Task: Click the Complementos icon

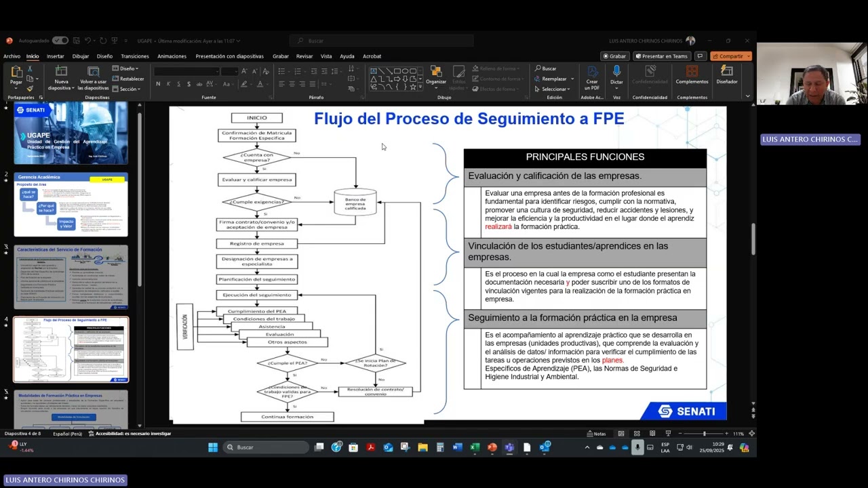Action: 692,71
